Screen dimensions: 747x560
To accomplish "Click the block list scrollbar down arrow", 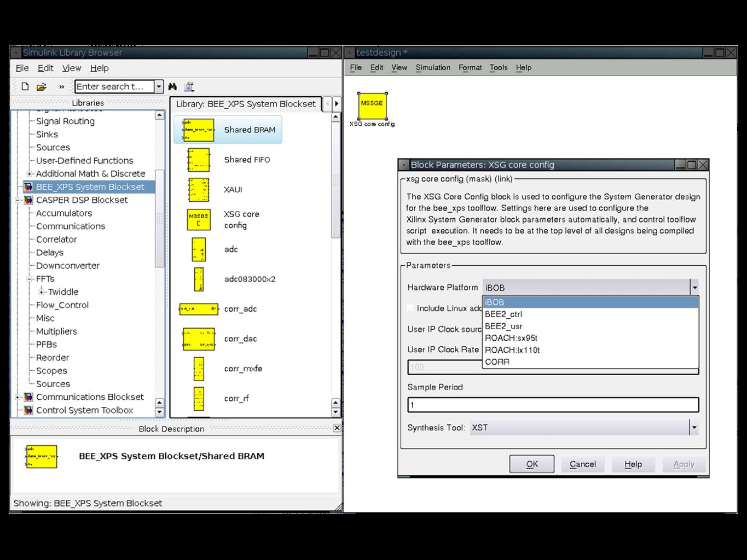I will [x=336, y=412].
